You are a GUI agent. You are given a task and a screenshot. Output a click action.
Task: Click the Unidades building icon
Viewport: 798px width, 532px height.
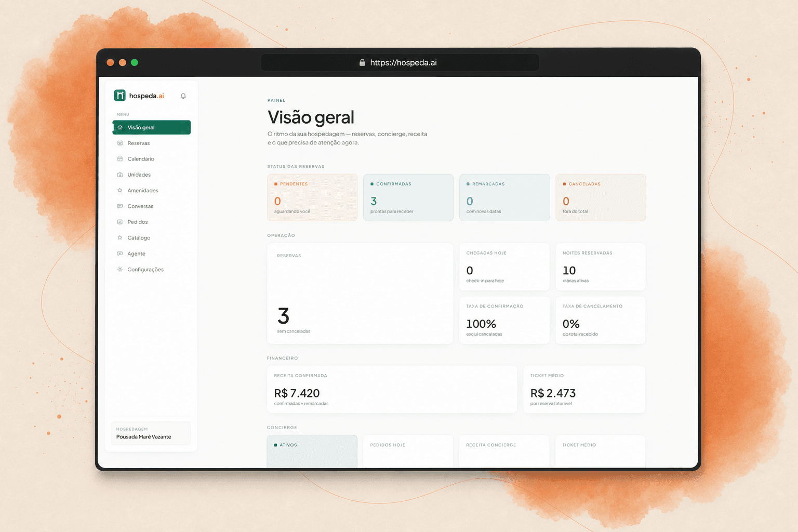(x=120, y=175)
